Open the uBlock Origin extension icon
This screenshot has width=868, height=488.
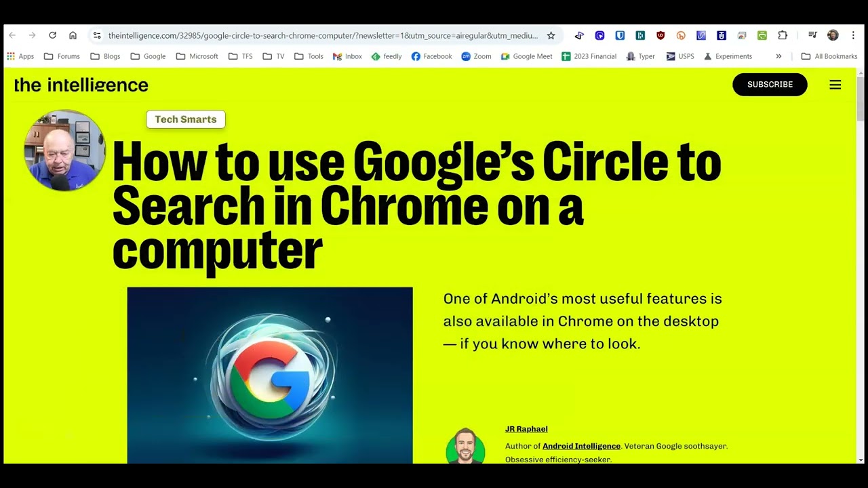pyautogui.click(x=660, y=35)
